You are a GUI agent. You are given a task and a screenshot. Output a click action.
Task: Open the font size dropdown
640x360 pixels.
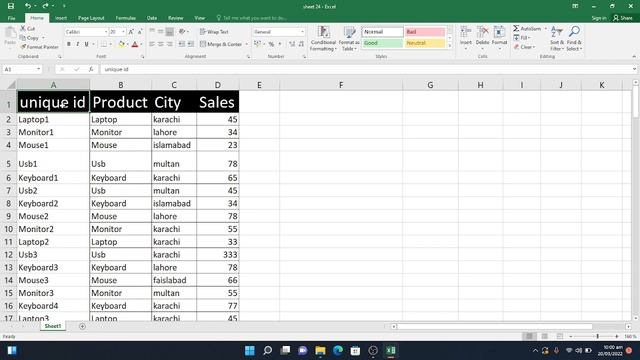pyautogui.click(x=123, y=32)
